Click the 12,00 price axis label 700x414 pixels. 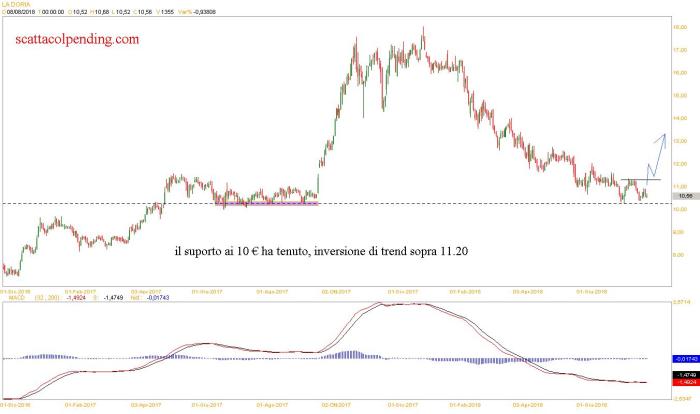point(679,164)
